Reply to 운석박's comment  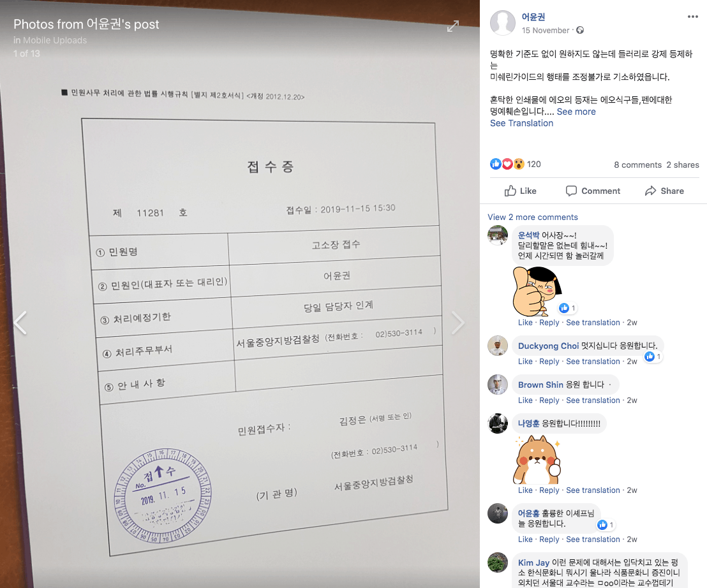549,323
